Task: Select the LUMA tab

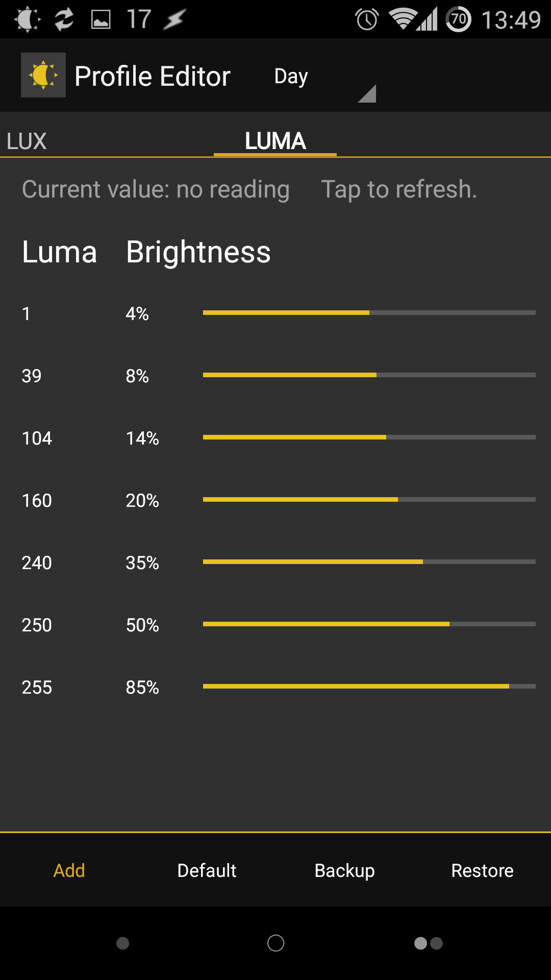Action: tap(275, 141)
